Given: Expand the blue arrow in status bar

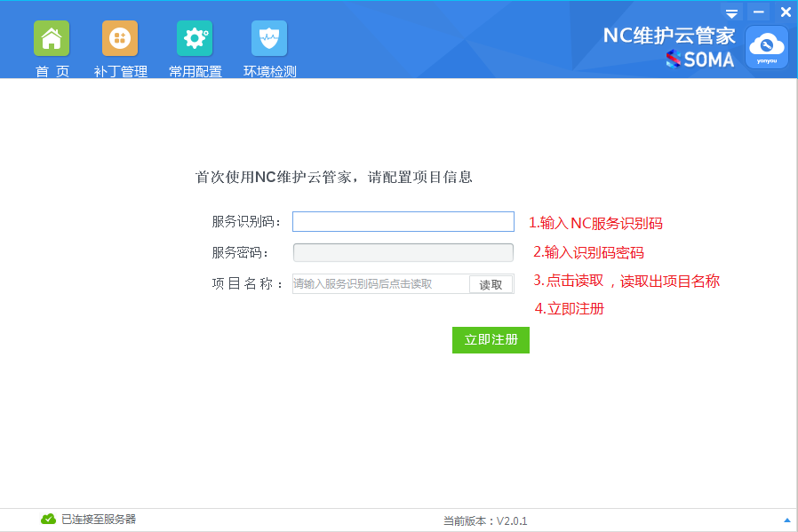Looking at the screenshot, I should [786, 520].
